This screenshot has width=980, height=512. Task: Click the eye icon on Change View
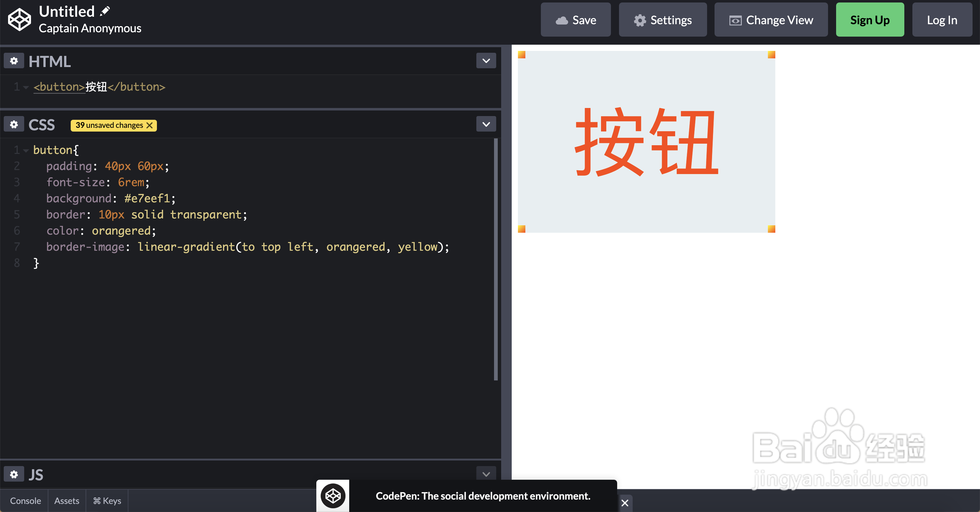[736, 20]
